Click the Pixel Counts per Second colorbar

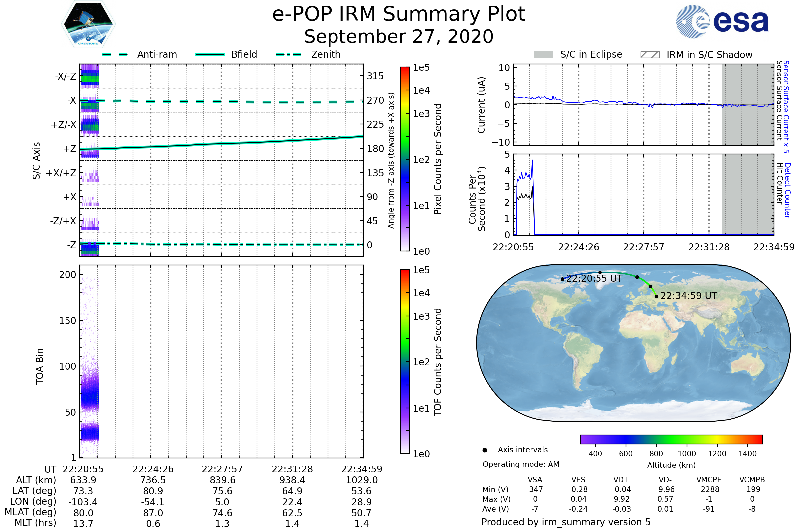405,159
